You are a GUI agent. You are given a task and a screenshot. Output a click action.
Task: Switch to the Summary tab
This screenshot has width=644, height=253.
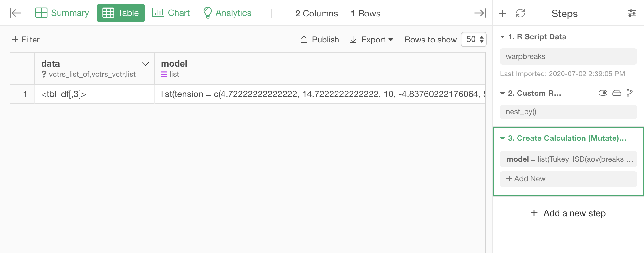pos(62,13)
